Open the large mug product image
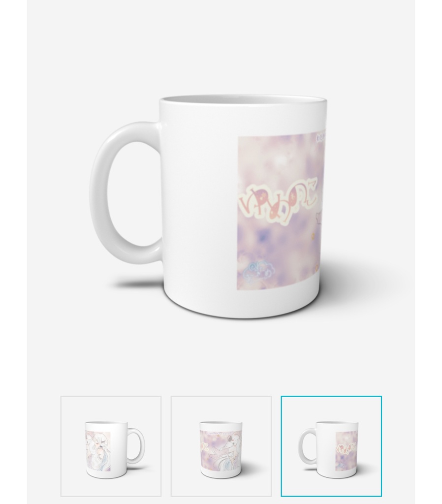442x504 pixels. pyautogui.click(x=221, y=193)
